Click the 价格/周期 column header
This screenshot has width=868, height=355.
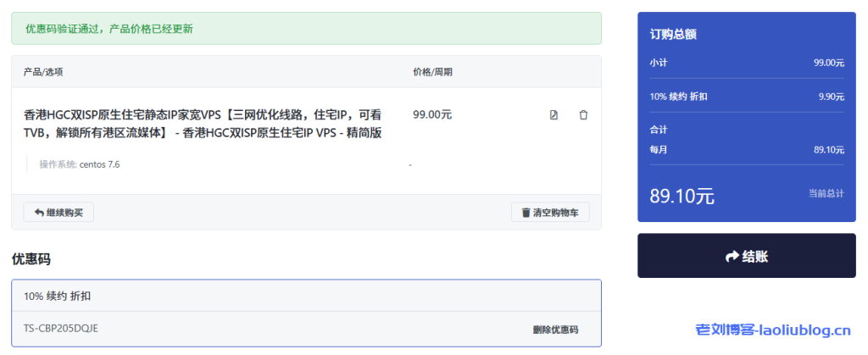tap(432, 72)
